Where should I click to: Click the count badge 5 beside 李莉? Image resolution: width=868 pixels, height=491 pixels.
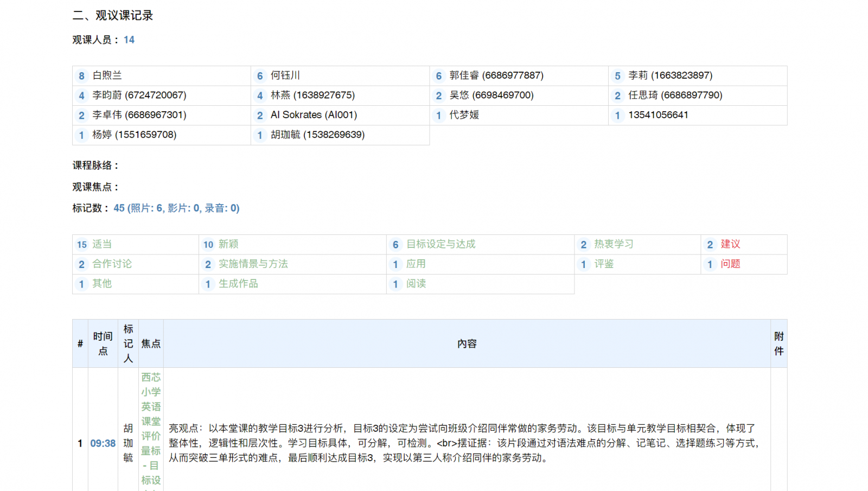point(617,76)
